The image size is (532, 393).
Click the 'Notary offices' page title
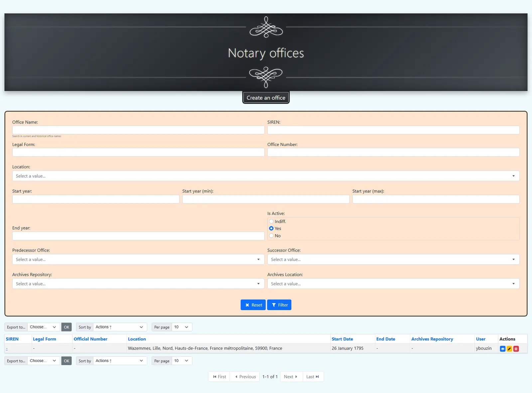tap(266, 53)
